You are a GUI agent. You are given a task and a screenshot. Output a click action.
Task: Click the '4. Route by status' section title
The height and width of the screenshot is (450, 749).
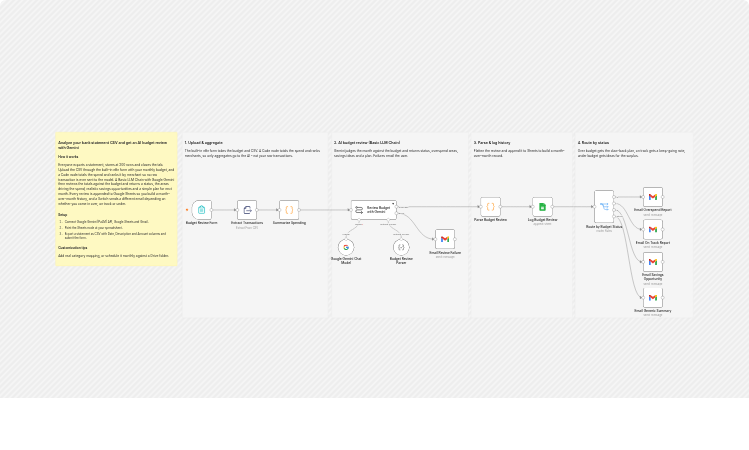point(593,143)
